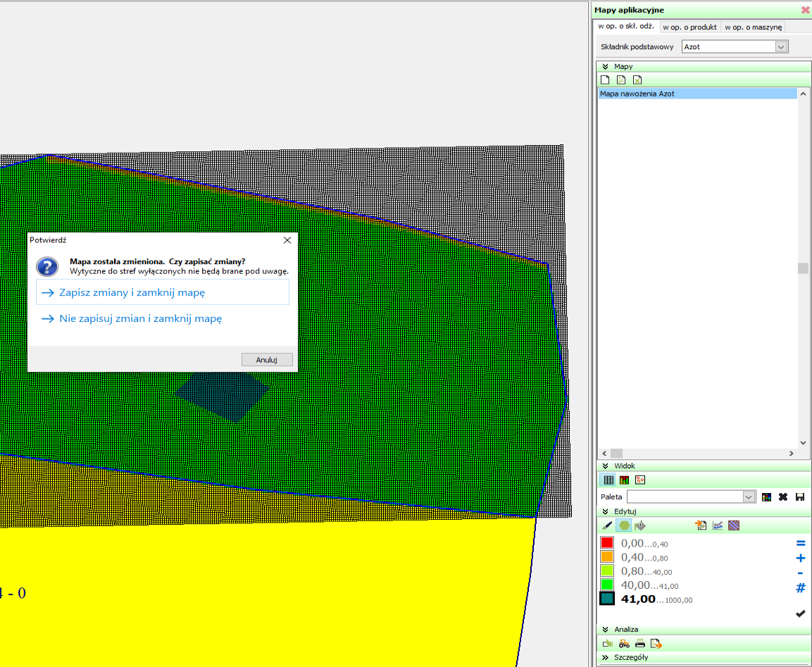Screen dimensions: 812x667
Task: Click the dark teal zone on map
Action: click(225, 396)
